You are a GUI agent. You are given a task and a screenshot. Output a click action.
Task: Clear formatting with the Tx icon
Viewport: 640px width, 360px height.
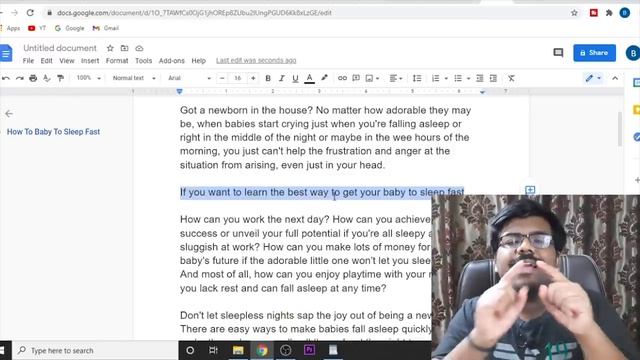coord(511,78)
